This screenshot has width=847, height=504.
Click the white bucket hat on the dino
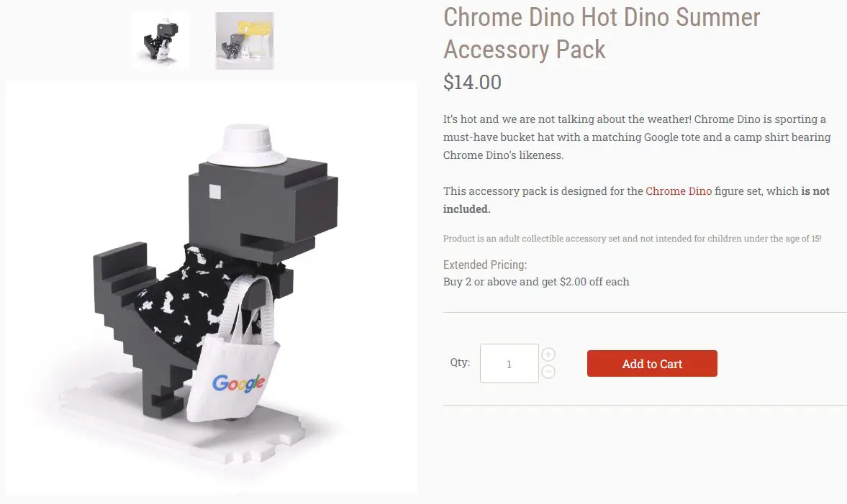(247, 145)
